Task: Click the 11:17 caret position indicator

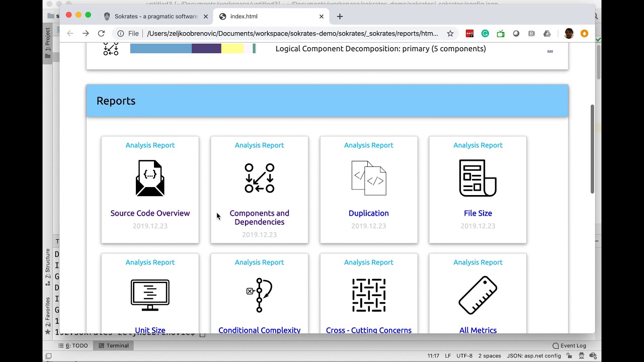Action: coord(434,356)
